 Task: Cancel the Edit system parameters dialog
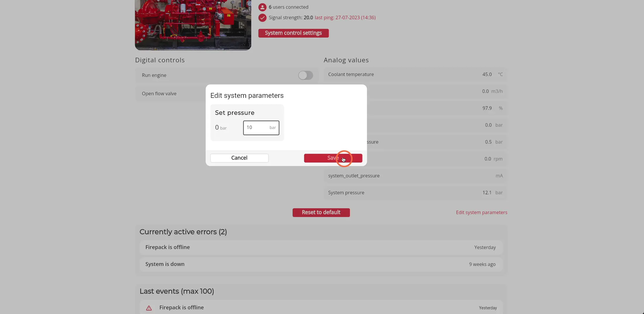click(x=239, y=158)
